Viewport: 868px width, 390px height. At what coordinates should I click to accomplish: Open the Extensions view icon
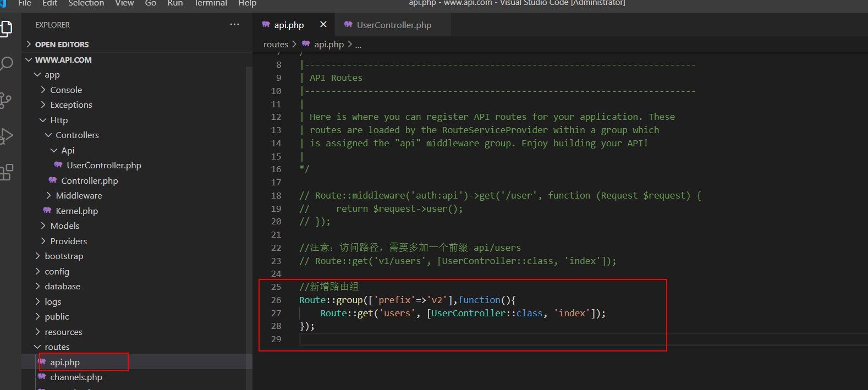click(x=6, y=172)
